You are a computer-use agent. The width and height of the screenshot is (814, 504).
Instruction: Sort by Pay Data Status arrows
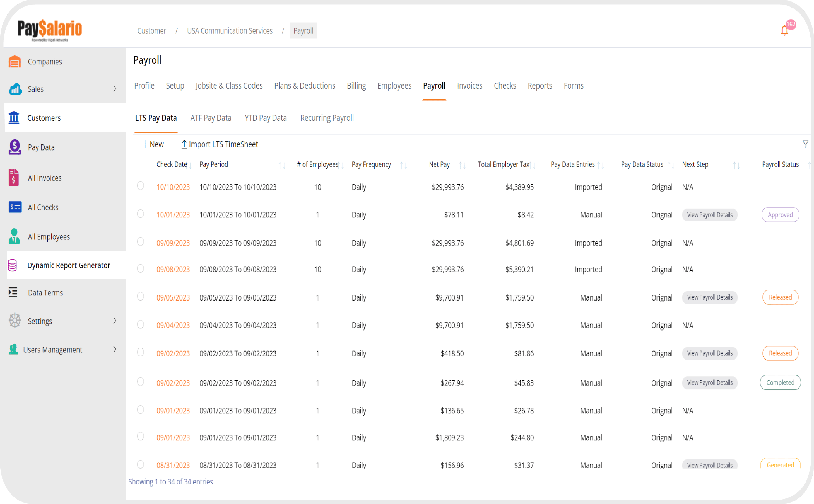click(671, 165)
